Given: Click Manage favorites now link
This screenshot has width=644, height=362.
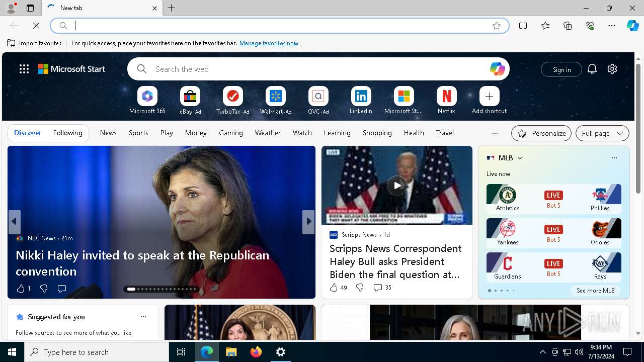Looking at the screenshot, I should 269,43.
